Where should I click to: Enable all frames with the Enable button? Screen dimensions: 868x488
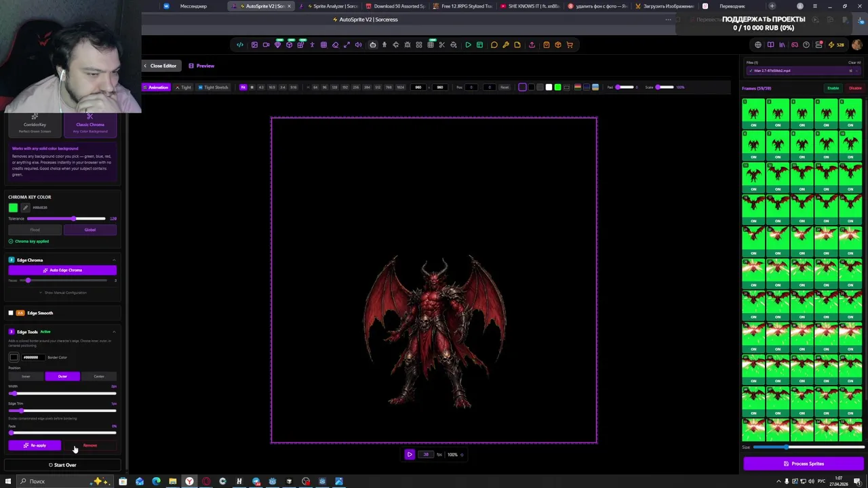coord(833,88)
